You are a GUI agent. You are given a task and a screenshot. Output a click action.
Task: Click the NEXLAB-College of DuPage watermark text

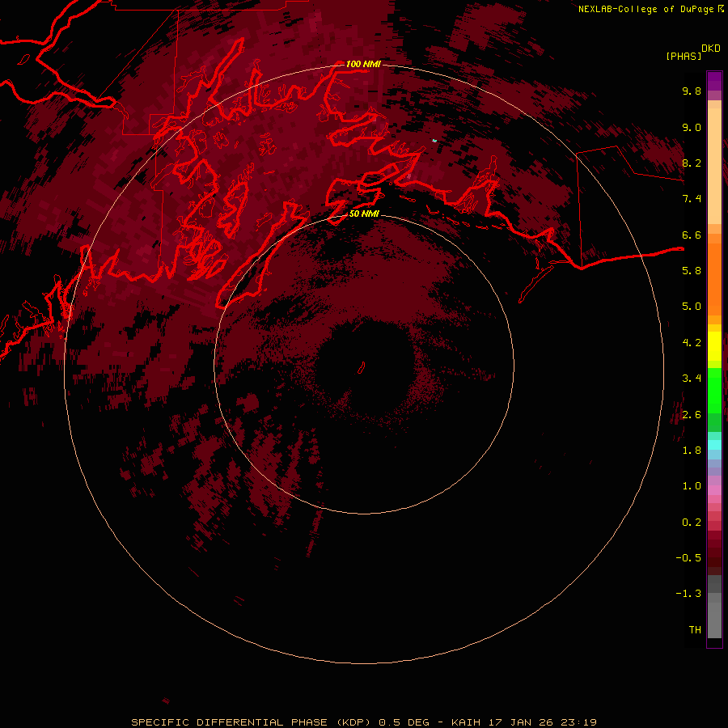pos(648,9)
